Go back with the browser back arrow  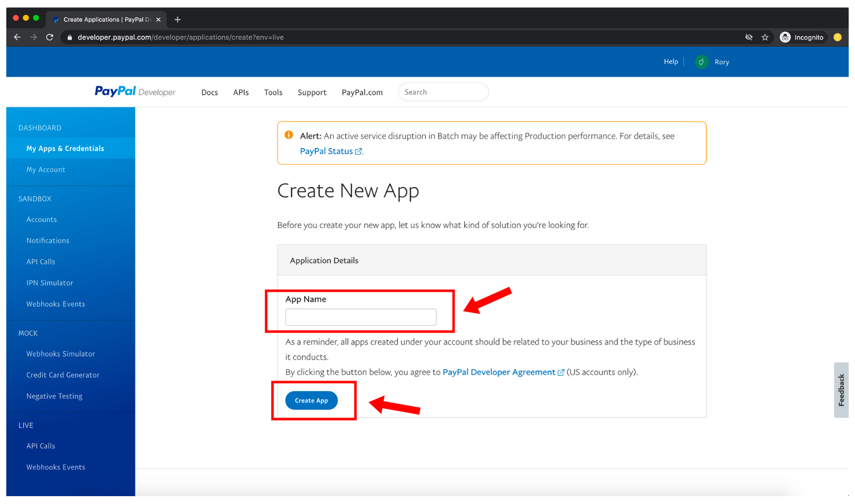17,37
